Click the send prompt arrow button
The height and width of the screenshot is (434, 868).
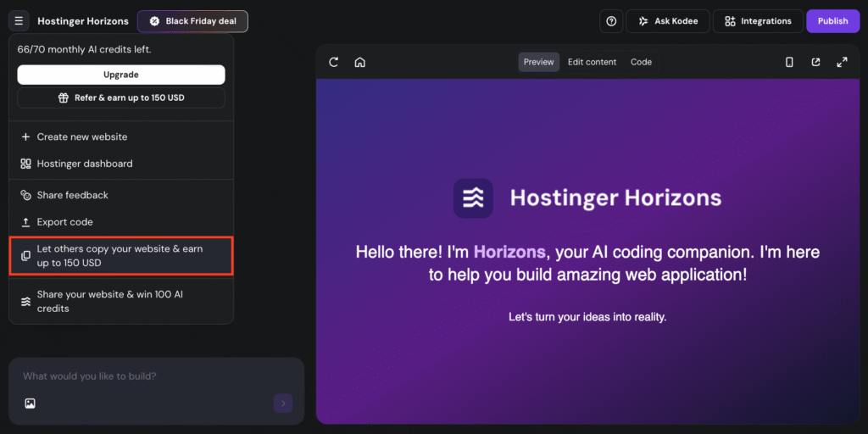coord(283,403)
